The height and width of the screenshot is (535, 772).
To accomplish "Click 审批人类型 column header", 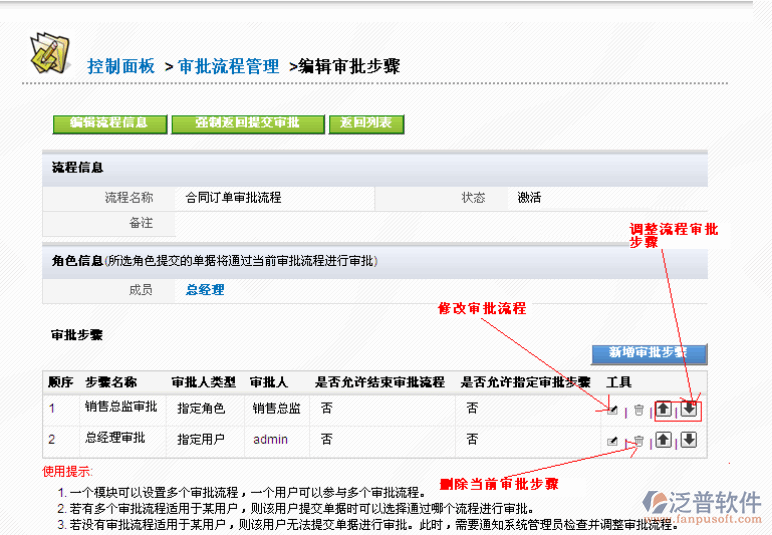I will [x=203, y=382].
